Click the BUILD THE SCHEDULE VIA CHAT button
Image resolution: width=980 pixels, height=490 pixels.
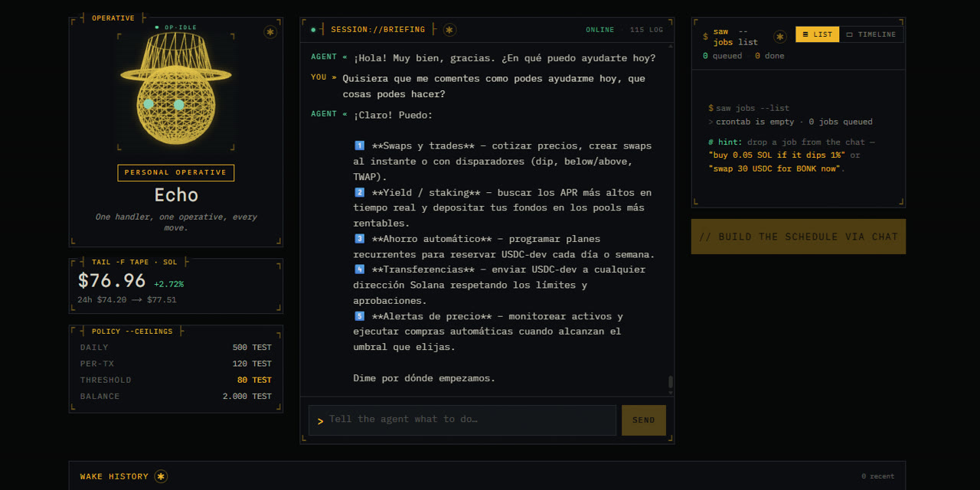pos(799,237)
